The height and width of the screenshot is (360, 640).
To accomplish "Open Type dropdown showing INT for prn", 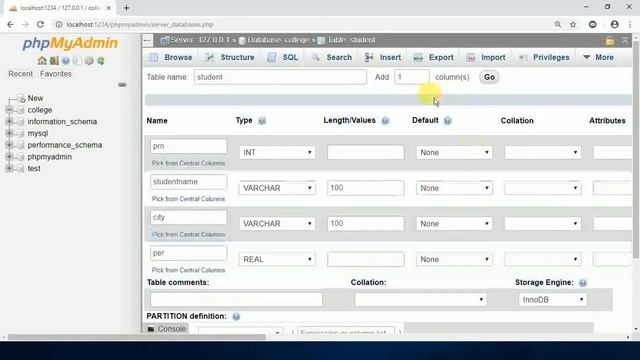I will pyautogui.click(x=277, y=153).
